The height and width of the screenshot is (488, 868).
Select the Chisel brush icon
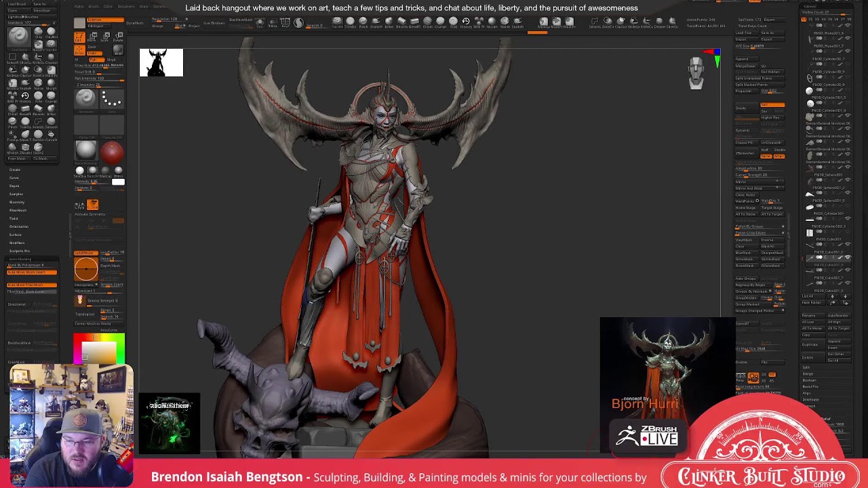click(x=12, y=110)
